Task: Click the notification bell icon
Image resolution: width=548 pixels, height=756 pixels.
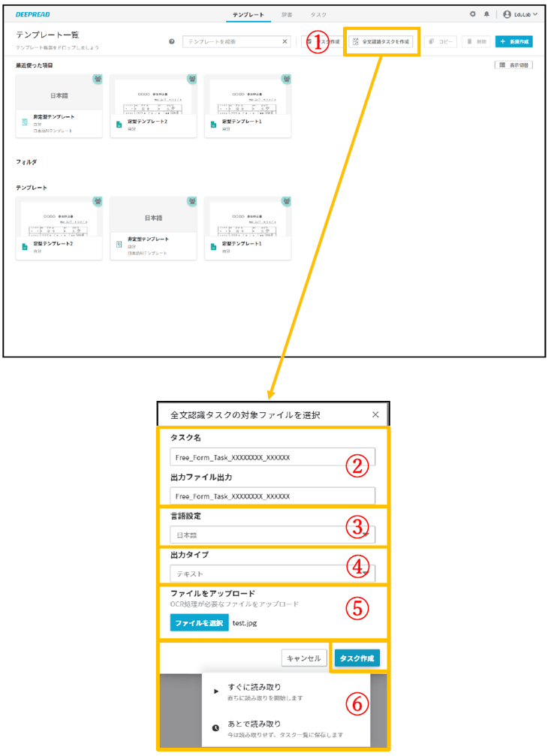Action: (x=486, y=14)
